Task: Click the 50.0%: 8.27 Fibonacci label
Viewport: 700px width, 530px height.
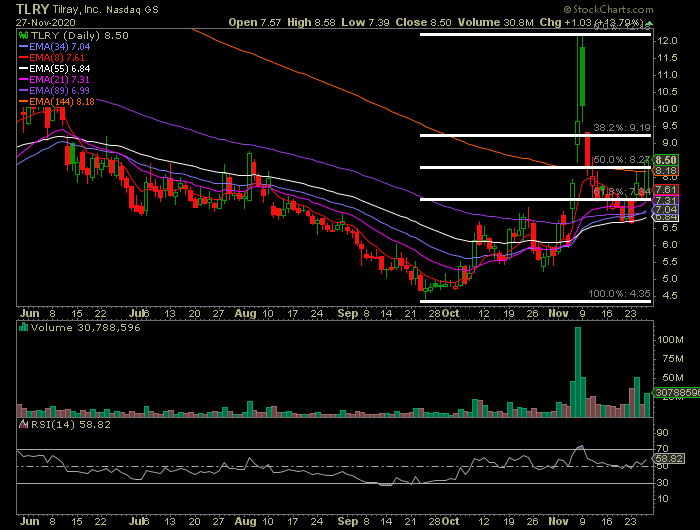Action: [621, 160]
